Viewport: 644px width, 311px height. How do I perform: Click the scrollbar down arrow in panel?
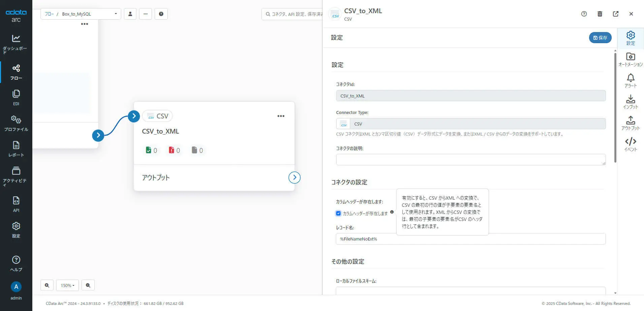(615, 293)
